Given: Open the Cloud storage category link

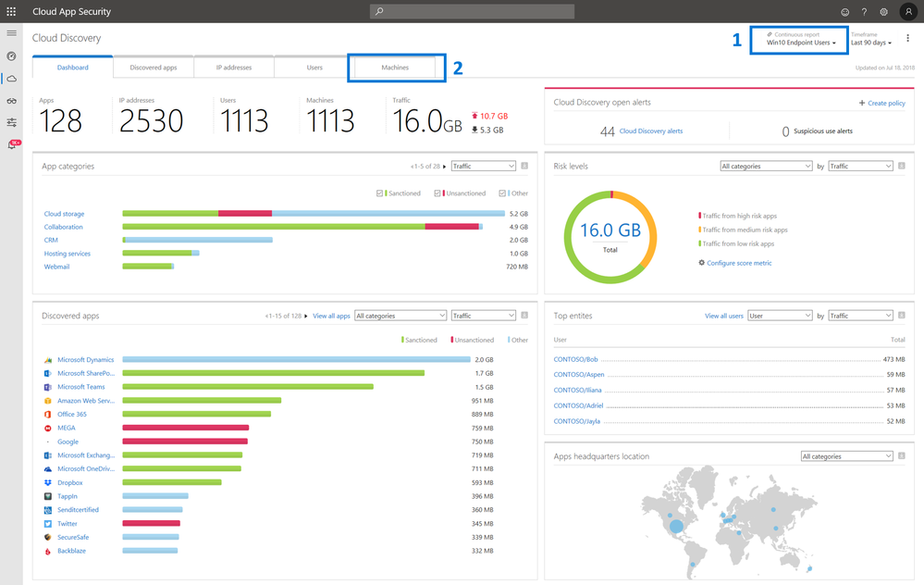Looking at the screenshot, I should pyautogui.click(x=64, y=214).
